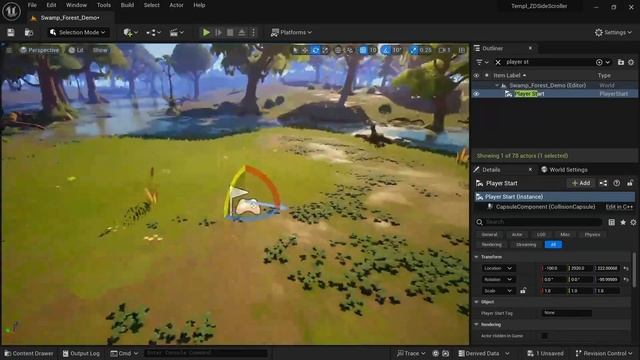This screenshot has width=640, height=360.
Task: Click the Eject button in the play controls
Action: (242, 32)
